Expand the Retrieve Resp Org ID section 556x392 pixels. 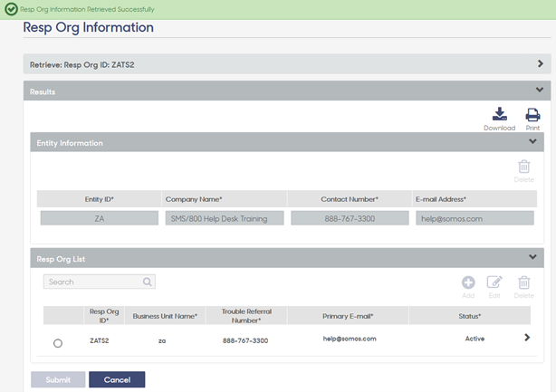coord(540,63)
